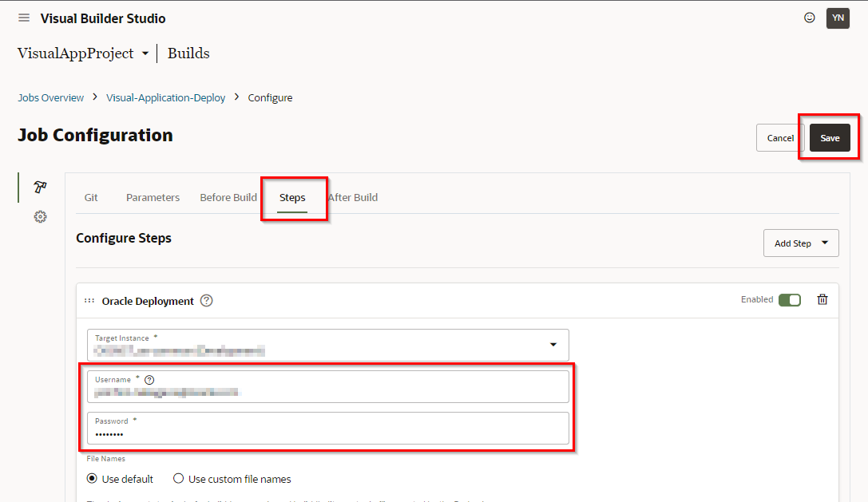
Task: Click help icon next to Oracle Deployment
Action: coord(207,301)
